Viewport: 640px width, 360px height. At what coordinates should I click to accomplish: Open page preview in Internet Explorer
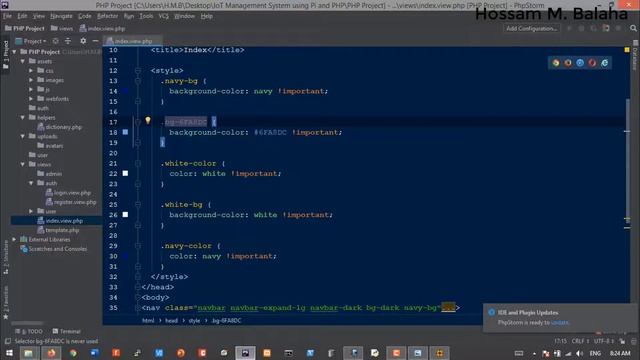[604, 63]
